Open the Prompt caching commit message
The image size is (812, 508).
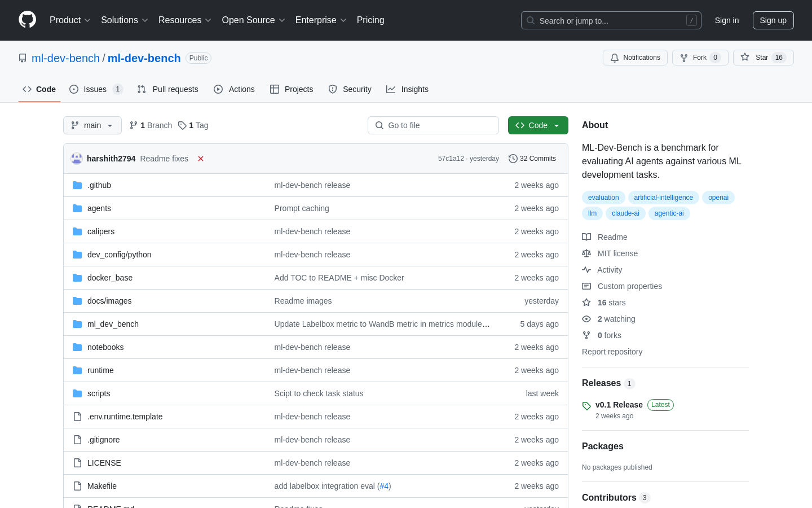click(302, 208)
